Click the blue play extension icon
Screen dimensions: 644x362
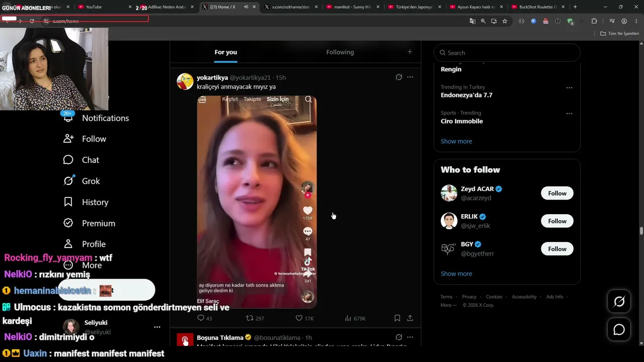(533, 21)
